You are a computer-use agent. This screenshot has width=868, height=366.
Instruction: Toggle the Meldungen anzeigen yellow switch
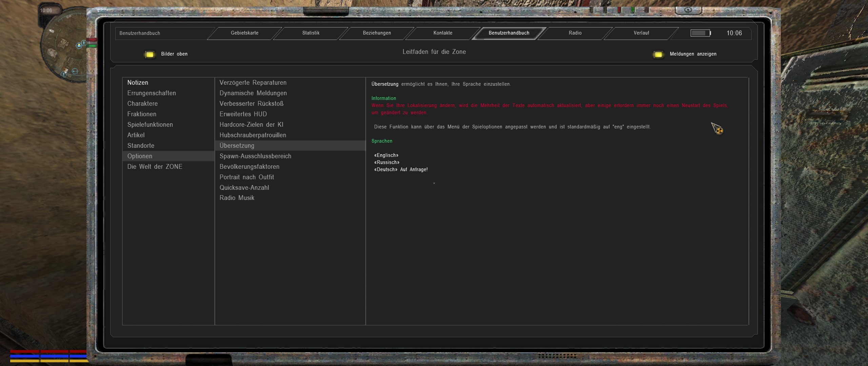point(658,54)
